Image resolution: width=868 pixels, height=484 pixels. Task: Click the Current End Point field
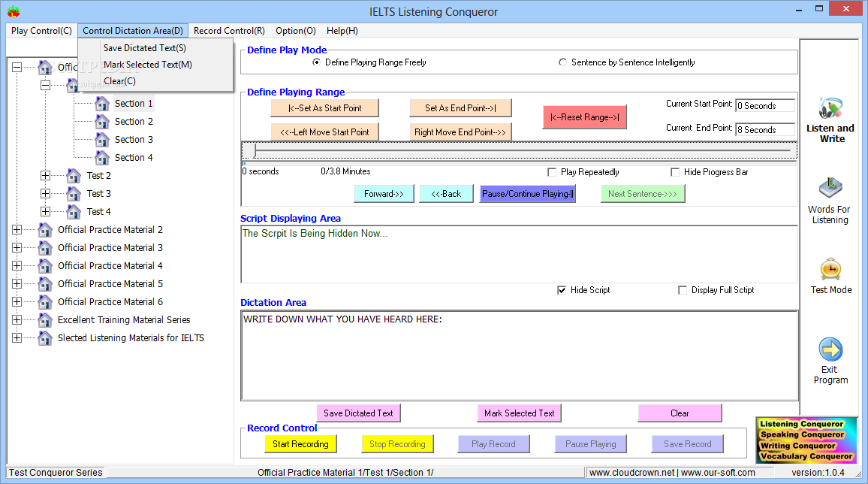pos(765,129)
